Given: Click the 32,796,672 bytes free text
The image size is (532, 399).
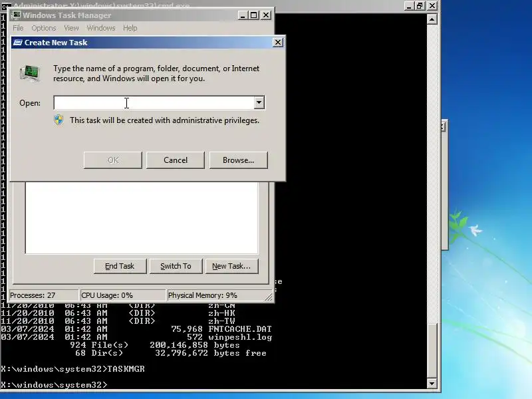Looking at the screenshot, I should (211, 353).
